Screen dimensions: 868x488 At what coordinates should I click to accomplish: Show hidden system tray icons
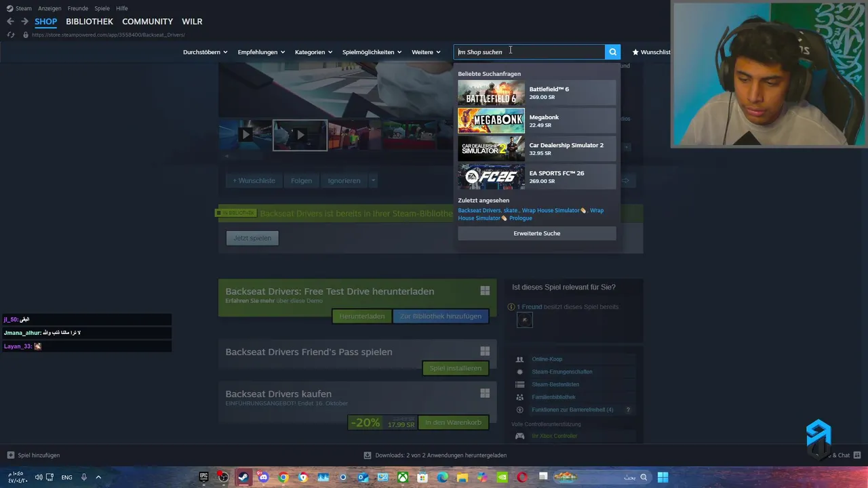(x=98, y=477)
